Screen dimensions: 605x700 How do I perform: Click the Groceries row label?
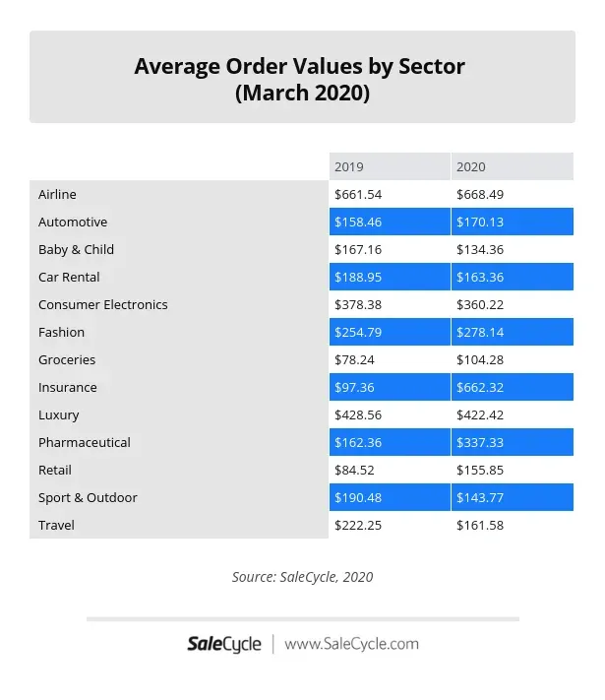pos(67,359)
